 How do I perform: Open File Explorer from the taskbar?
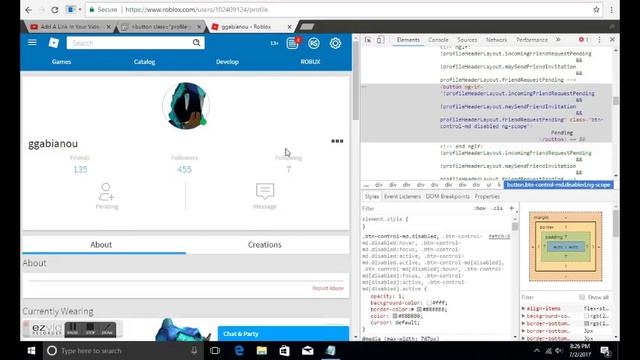[262, 351]
